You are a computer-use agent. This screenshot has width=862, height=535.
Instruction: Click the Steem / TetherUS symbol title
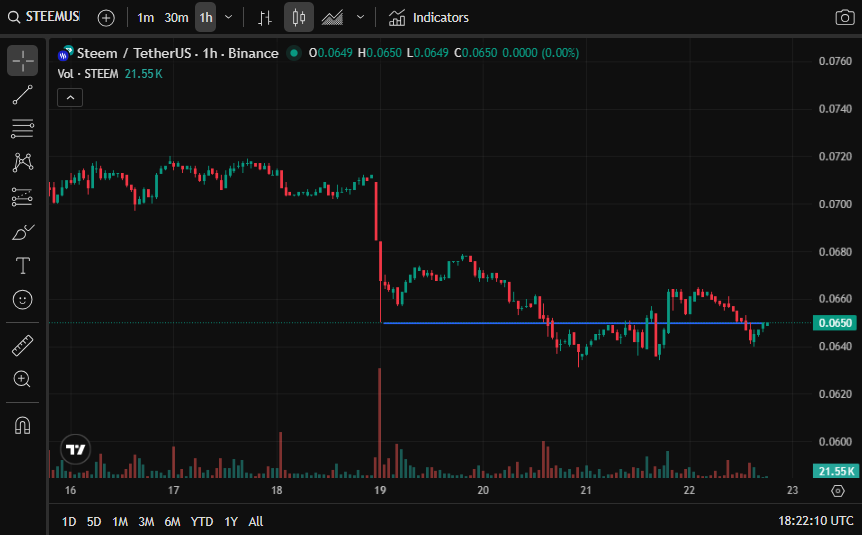click(178, 53)
